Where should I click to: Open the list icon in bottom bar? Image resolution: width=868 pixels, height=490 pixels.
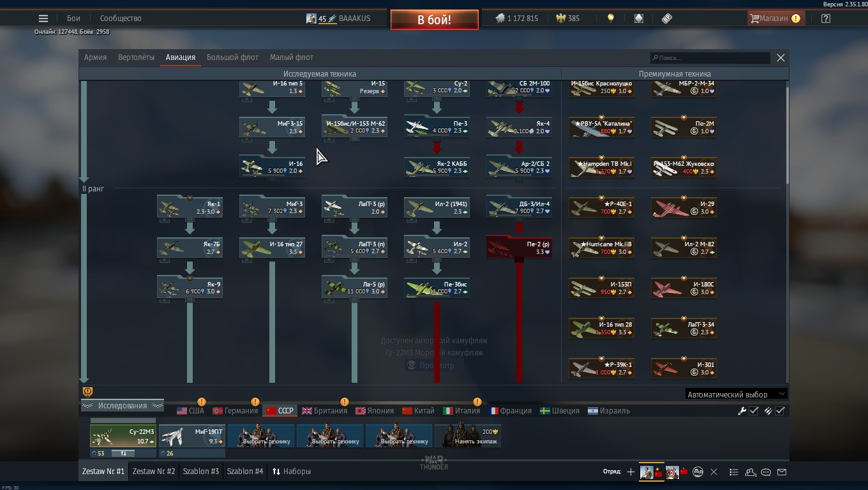point(734,472)
